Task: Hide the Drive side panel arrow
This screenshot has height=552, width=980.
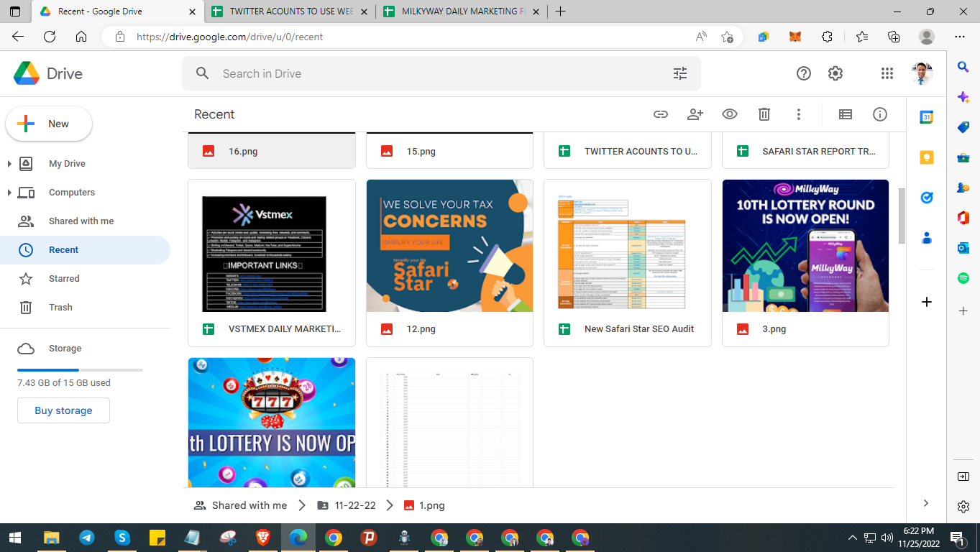Action: [926, 503]
